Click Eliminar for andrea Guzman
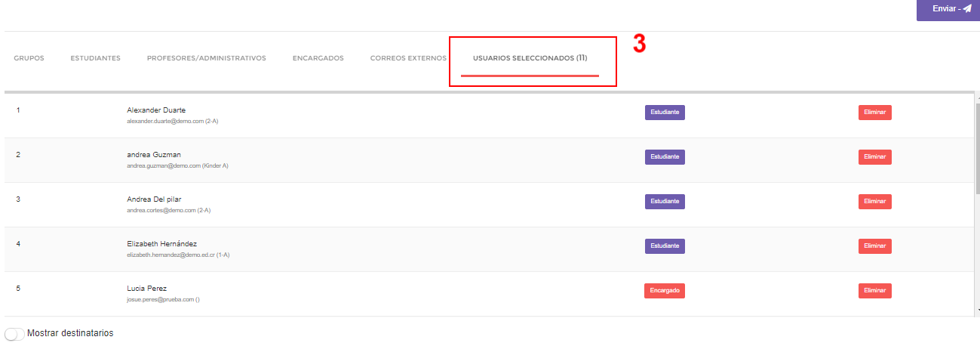 tap(874, 157)
